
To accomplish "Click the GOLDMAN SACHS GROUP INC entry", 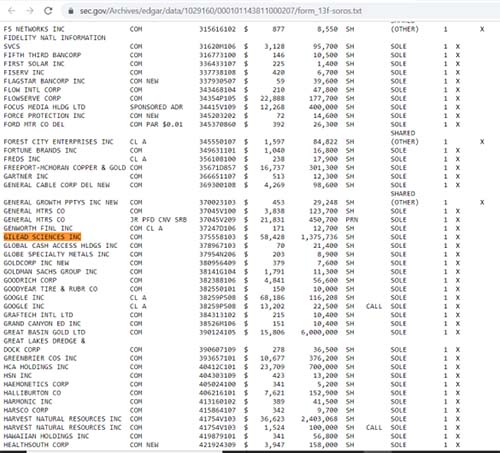I will click(50, 272).
